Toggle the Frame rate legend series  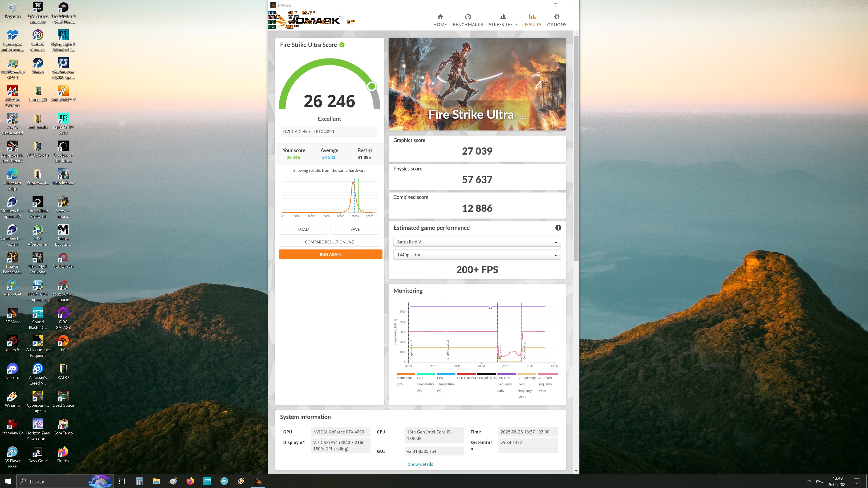pos(405,374)
